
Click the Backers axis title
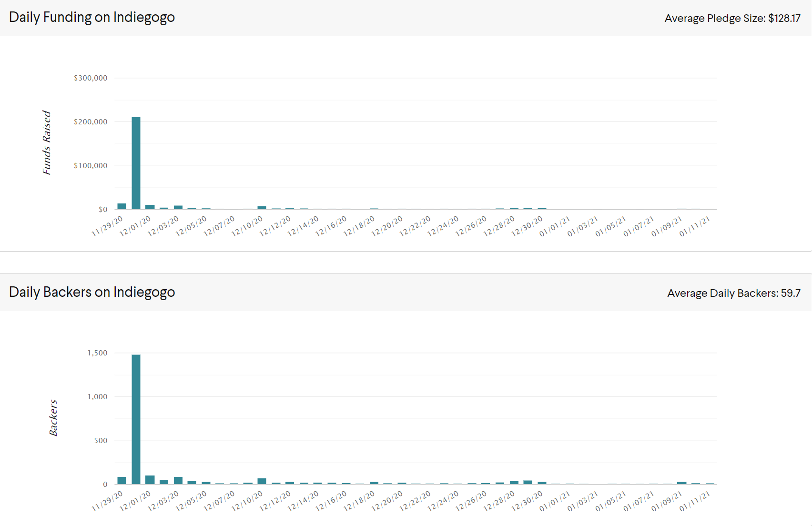coord(53,418)
